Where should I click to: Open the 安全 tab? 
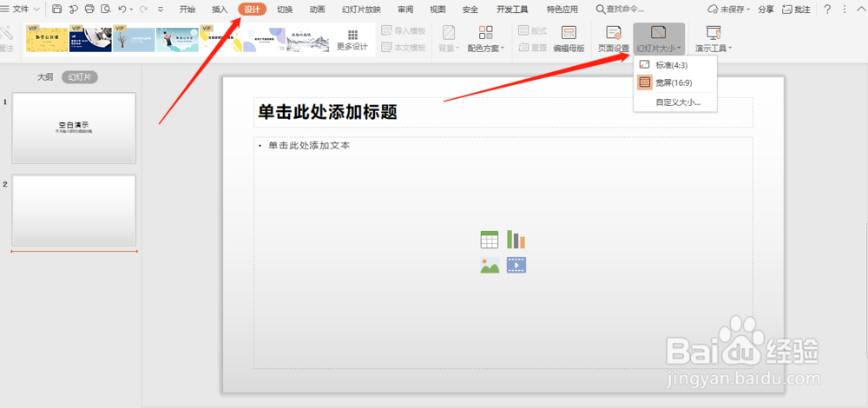pyautogui.click(x=470, y=10)
